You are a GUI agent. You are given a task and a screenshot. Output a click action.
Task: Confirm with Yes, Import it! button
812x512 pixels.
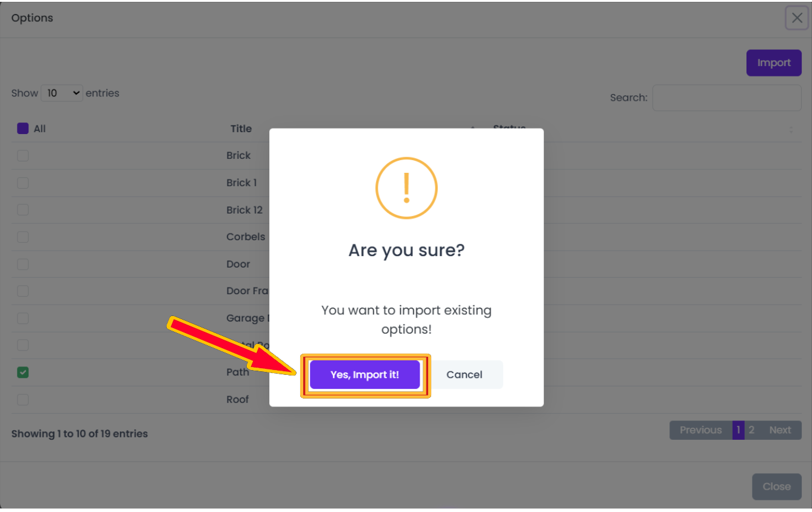[364, 375]
